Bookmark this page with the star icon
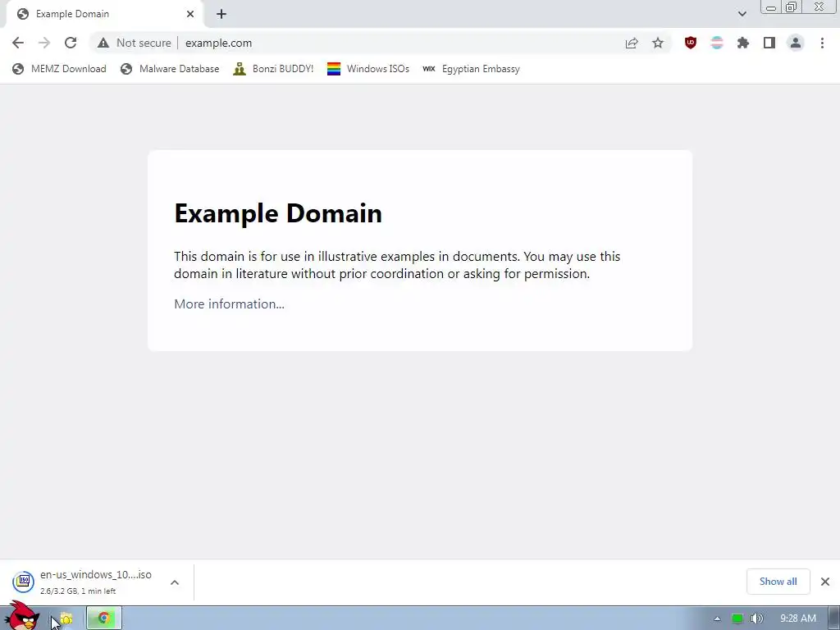Screen dimensions: 840x630 click(658, 43)
